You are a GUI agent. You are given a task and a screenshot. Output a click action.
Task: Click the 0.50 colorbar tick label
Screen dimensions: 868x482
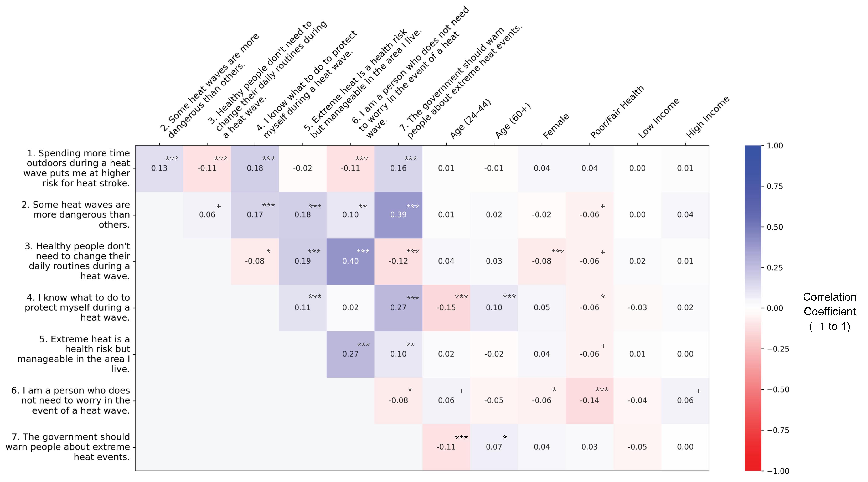point(775,227)
